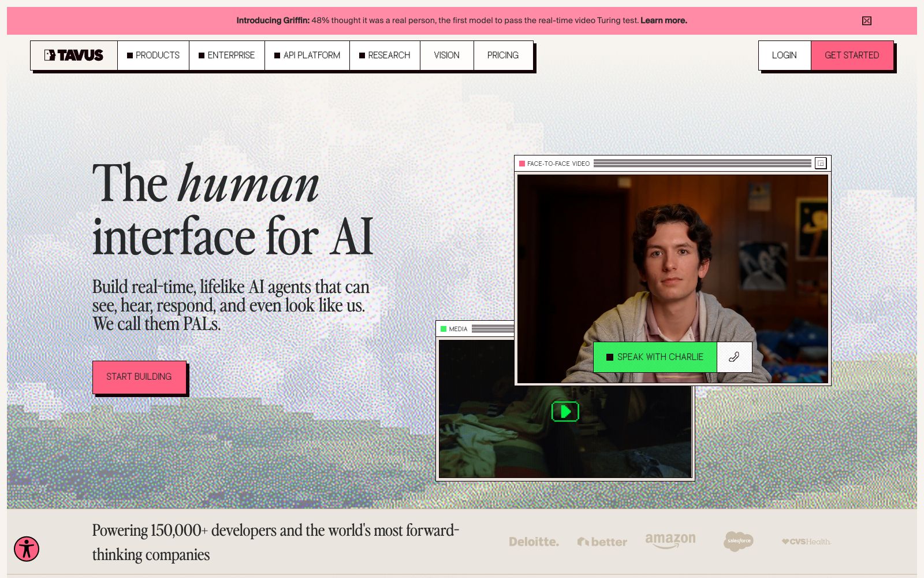Click the 'Introducing Griffin:' banner text

click(x=273, y=20)
